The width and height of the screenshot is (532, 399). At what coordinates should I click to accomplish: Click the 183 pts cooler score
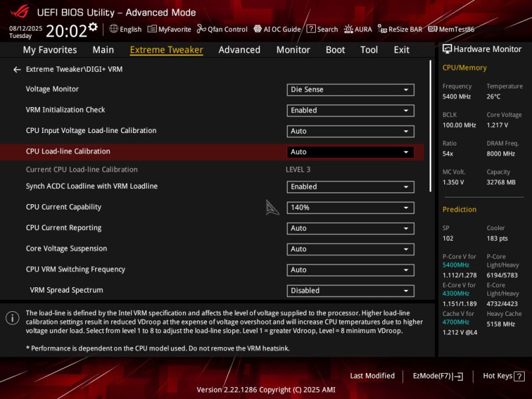(497, 239)
